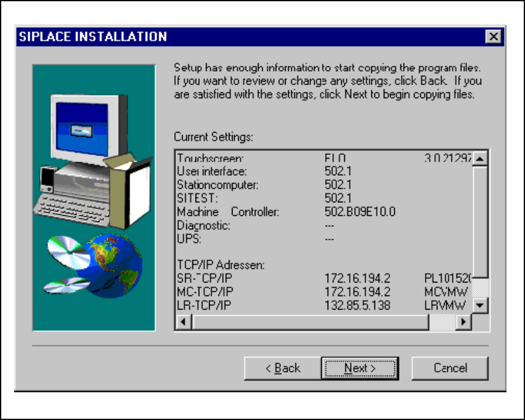Click the 'Current Settings:' label
Viewport: 525px width, 420px height.
[x=213, y=137]
